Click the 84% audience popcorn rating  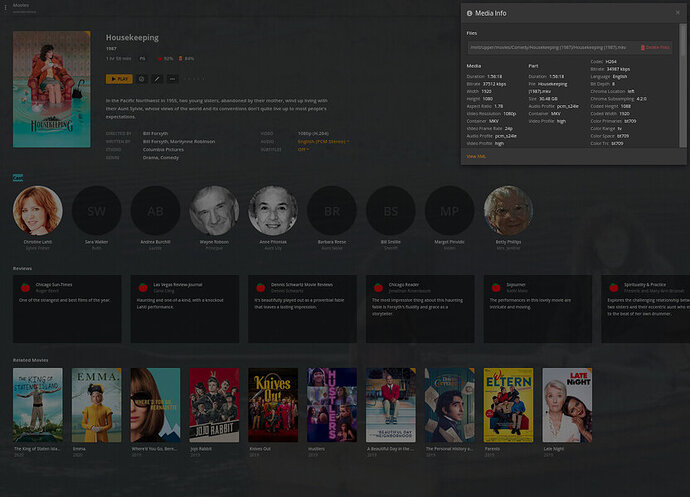pos(186,58)
